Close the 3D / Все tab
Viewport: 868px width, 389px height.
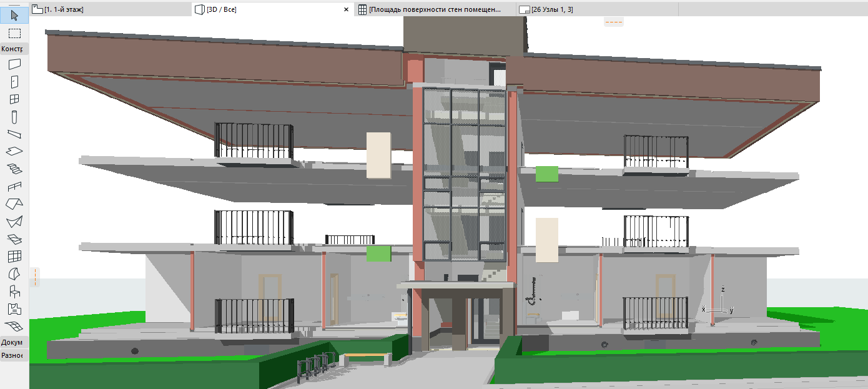click(347, 10)
